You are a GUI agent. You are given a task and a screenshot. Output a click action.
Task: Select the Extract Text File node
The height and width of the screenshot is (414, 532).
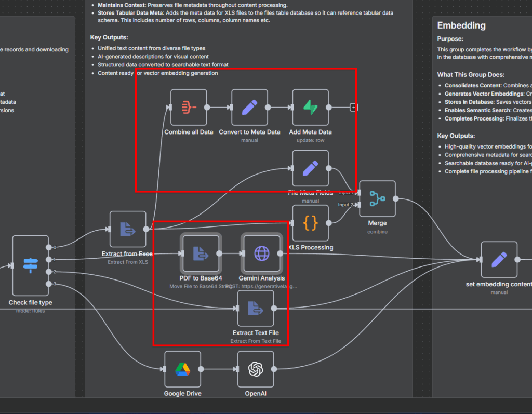tap(255, 309)
